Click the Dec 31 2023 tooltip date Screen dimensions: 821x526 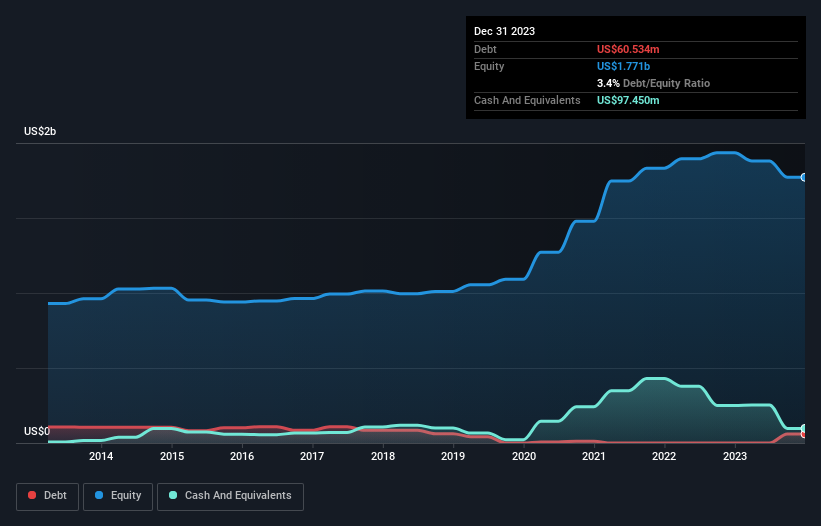pyautogui.click(x=504, y=31)
